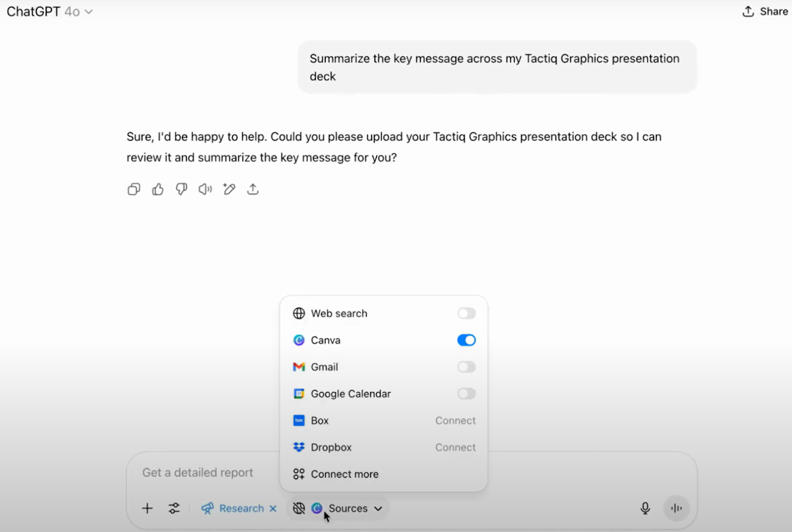Click the Connect more grid icon
The height and width of the screenshot is (532, 792).
coord(299,474)
